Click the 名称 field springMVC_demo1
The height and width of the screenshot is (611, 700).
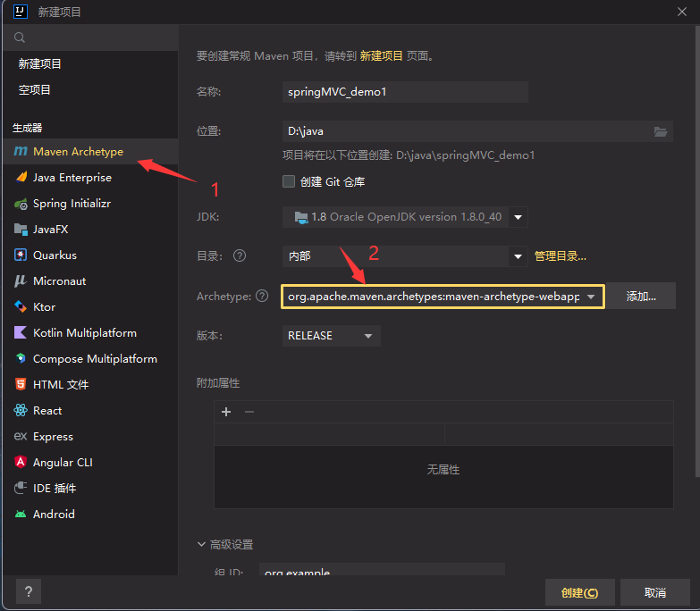point(405,92)
